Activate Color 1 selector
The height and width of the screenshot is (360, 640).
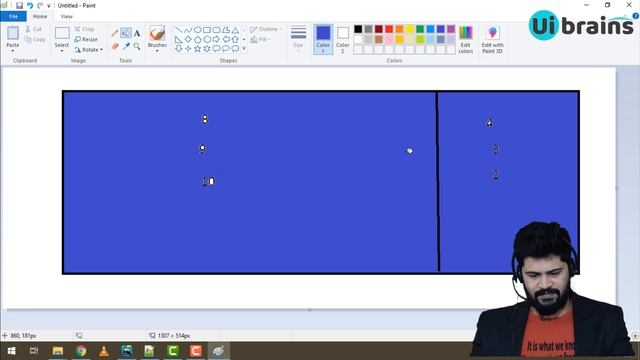tap(323, 39)
